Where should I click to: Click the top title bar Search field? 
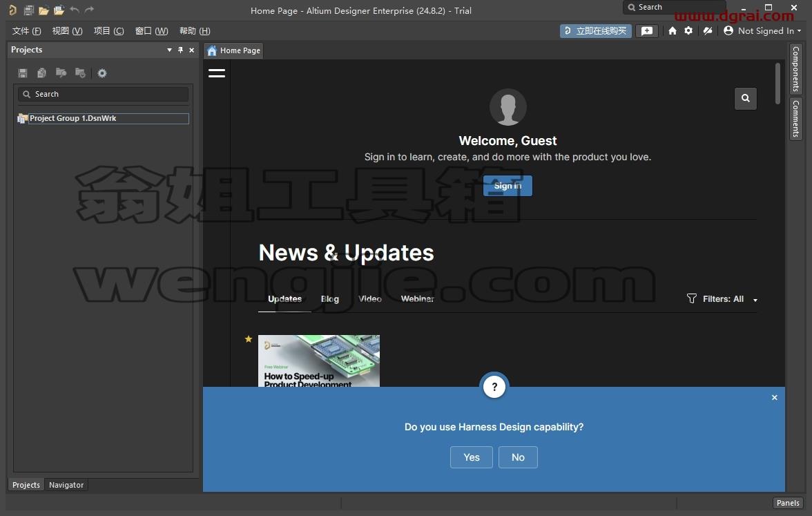pyautogui.click(x=674, y=7)
